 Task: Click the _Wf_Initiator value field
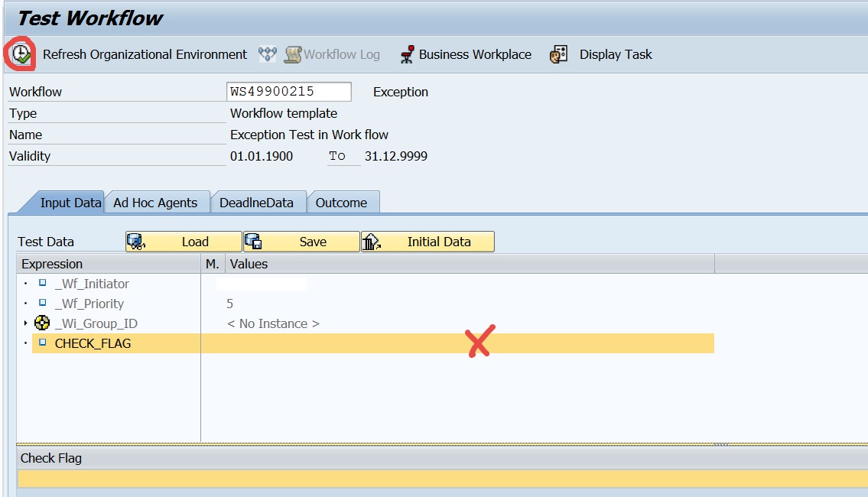tap(262, 284)
